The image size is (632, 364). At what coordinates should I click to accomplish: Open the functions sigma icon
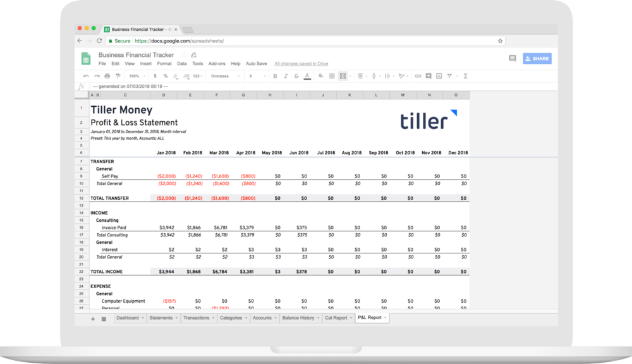(466, 76)
